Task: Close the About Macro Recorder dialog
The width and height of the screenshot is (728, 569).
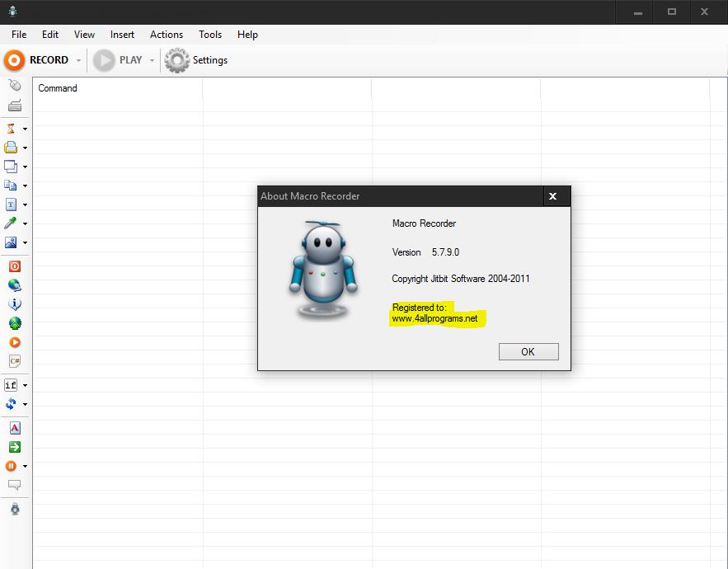Action: 553,196
